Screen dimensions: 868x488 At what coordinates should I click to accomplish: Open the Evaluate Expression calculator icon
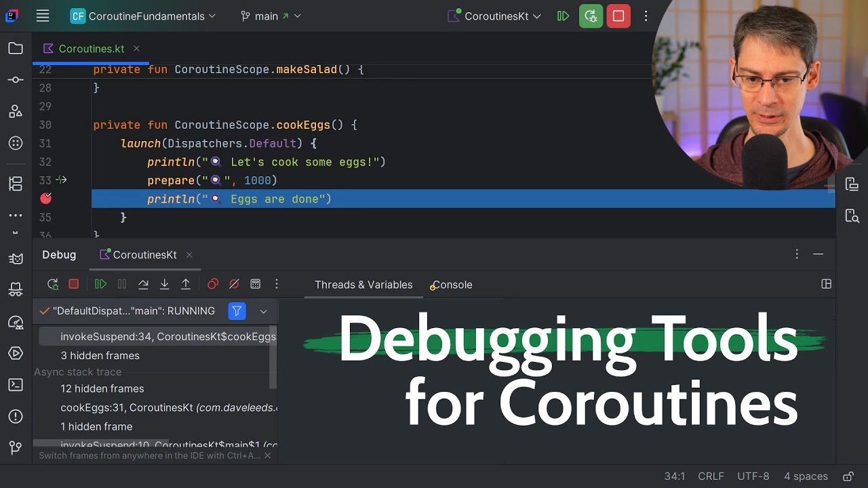[x=255, y=284]
